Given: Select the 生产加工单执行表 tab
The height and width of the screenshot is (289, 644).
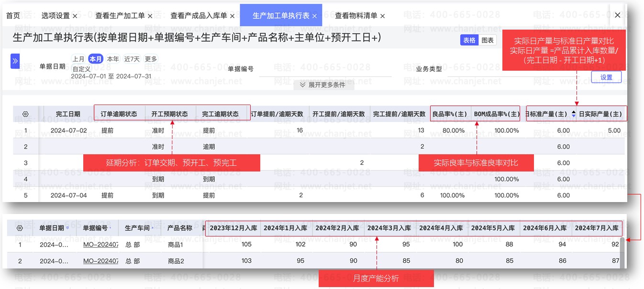Looking at the screenshot, I should 281,16.
